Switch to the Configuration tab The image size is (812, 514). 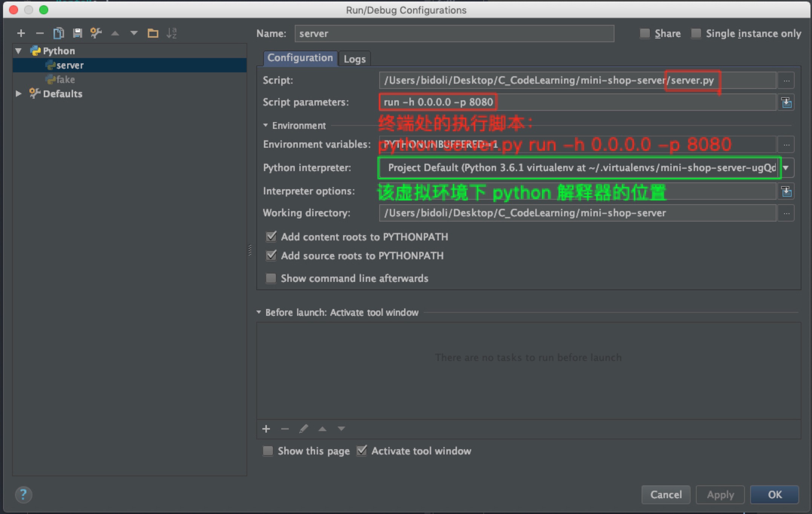299,57
